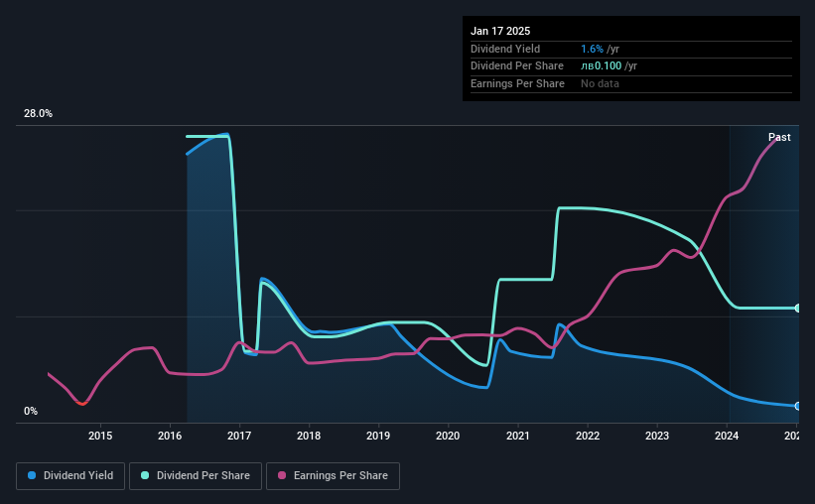This screenshot has height=504, width=815.
Task: Click the Jan 17 2025 tooltip date
Action: coord(500,31)
